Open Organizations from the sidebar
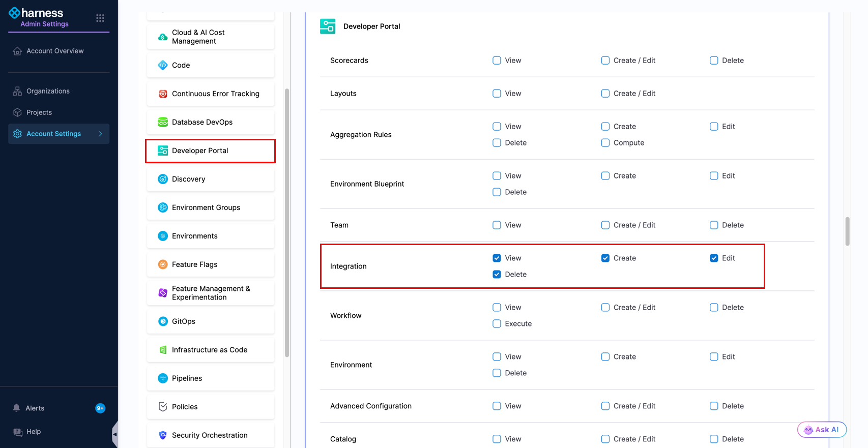 coord(59,91)
